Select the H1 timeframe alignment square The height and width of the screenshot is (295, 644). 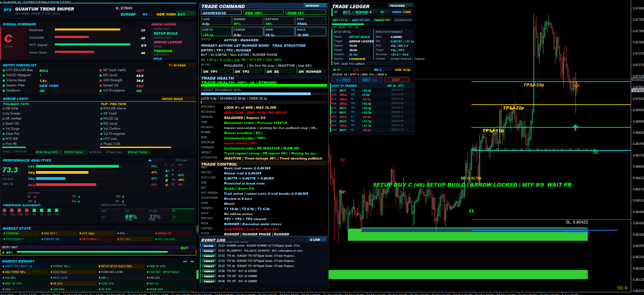click(27, 210)
